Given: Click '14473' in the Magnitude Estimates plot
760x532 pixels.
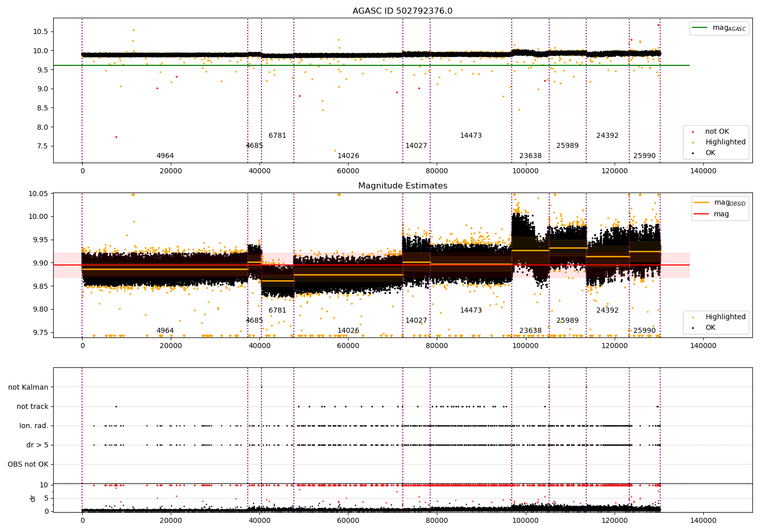Looking at the screenshot, I should click(x=471, y=311).
